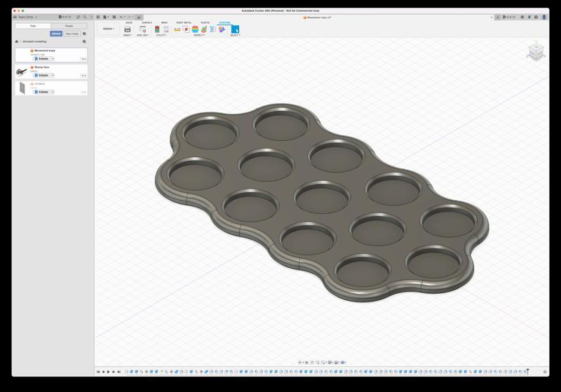Open the Make tool icon in toolbar
This screenshot has width=561, height=392.
(127, 29)
